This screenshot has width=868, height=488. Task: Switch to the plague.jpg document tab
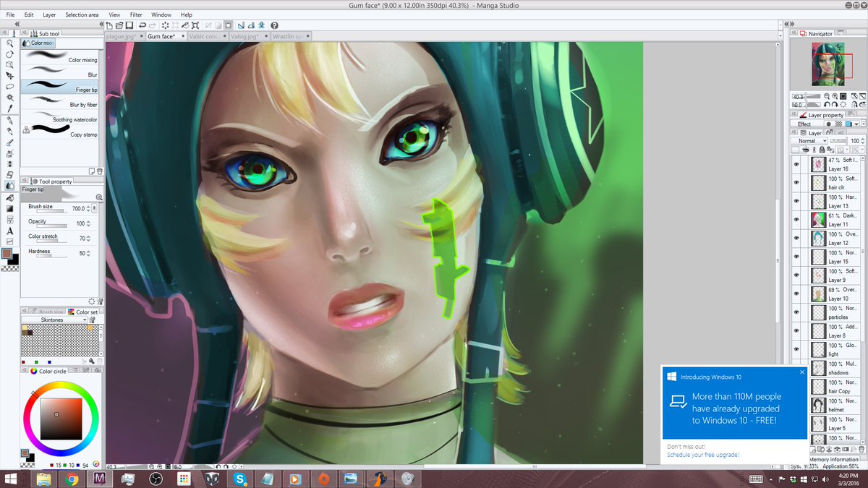[x=125, y=35]
